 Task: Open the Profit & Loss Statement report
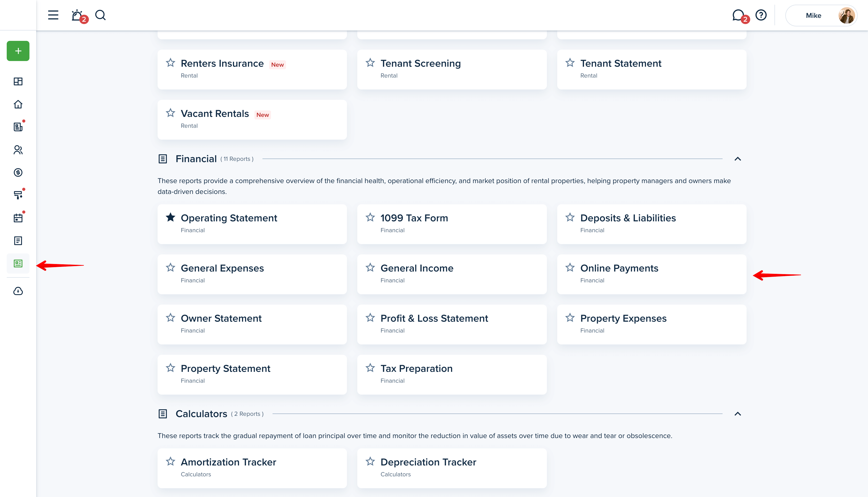(452, 325)
